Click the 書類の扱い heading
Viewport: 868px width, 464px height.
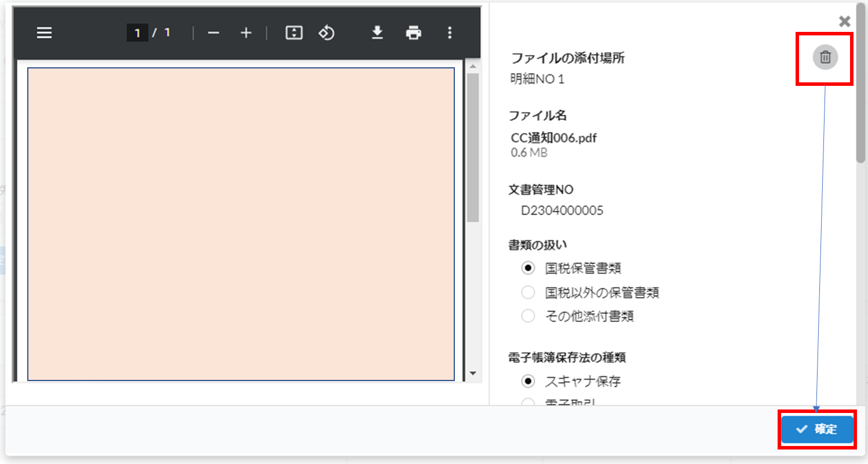pyautogui.click(x=538, y=244)
